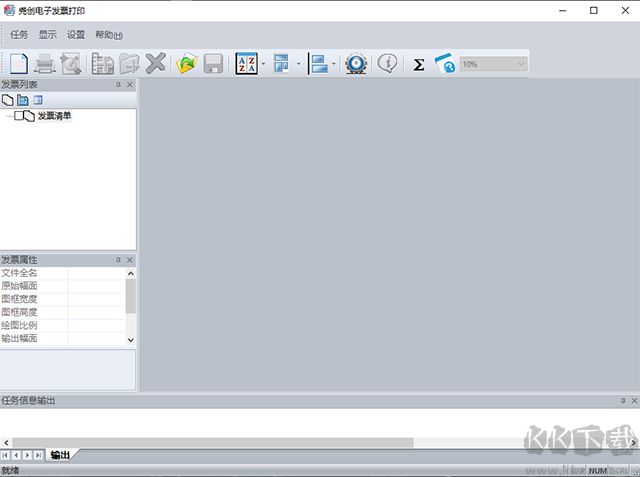Click 原始幅面 property row
The width and height of the screenshot is (640, 477).
[x=63, y=286]
